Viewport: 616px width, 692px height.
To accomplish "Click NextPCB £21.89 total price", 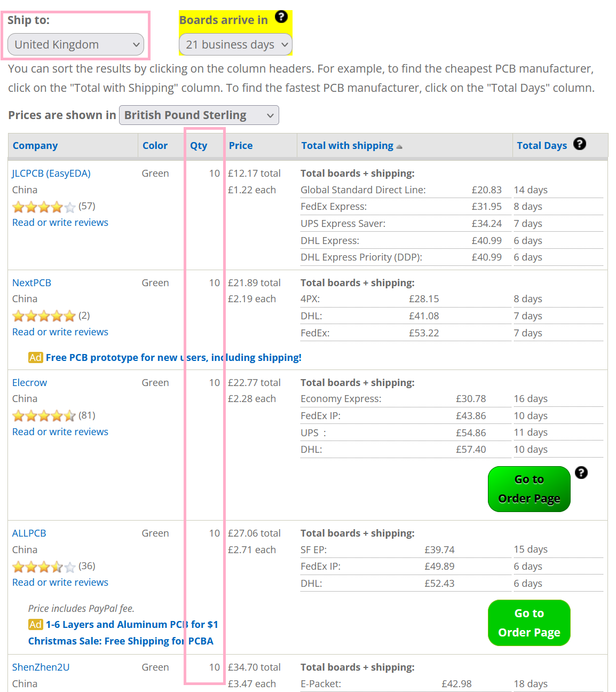I will pos(254,283).
